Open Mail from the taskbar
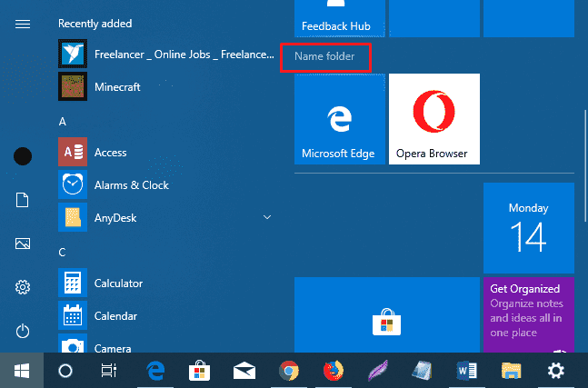Screen dimensions: 588x388 click(x=244, y=371)
